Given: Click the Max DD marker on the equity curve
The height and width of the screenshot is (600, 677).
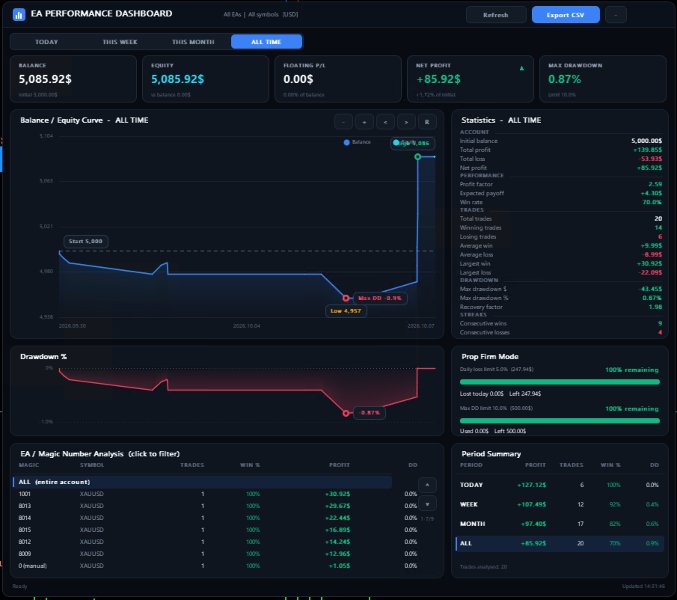Looking at the screenshot, I should tap(346, 298).
